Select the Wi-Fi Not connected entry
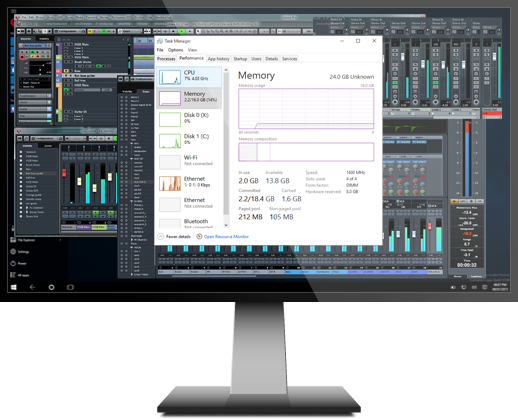Viewport: 518px width, 419px height. (189, 162)
